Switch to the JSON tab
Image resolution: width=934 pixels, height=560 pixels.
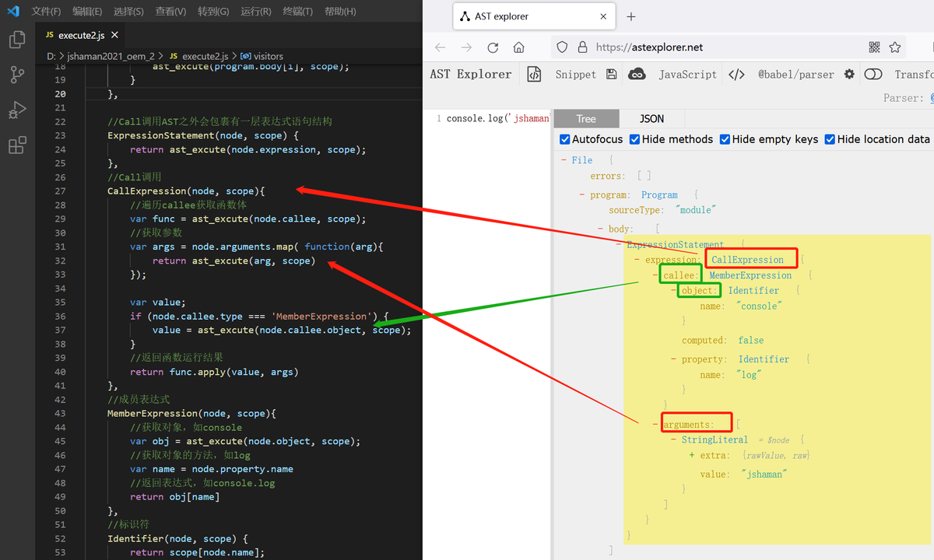click(x=651, y=119)
